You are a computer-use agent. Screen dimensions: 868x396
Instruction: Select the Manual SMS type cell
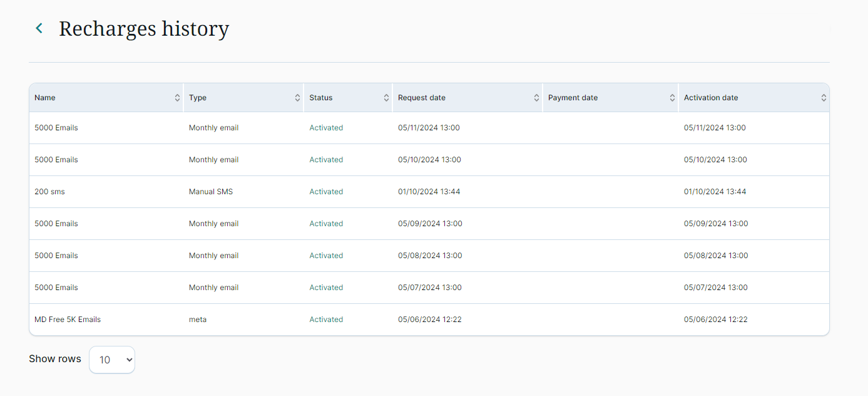point(211,192)
